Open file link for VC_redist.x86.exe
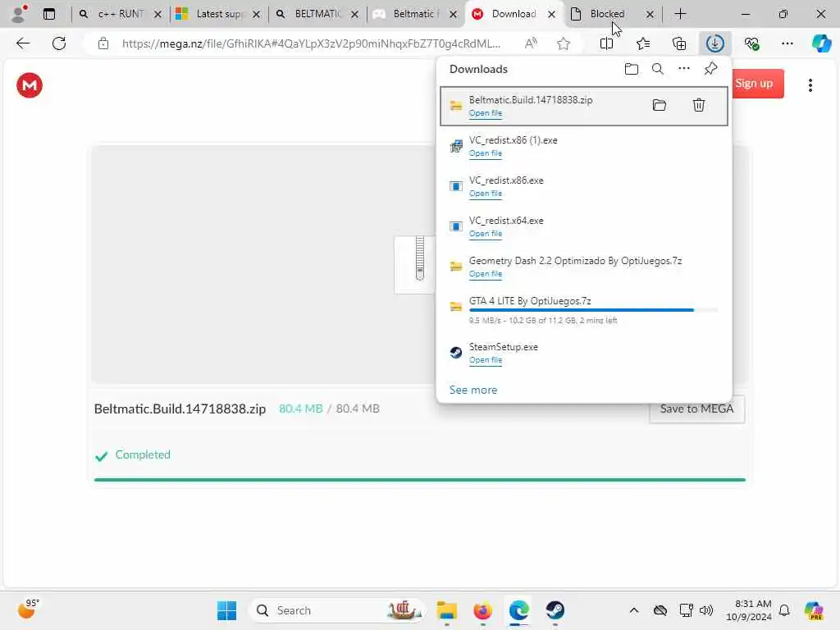 [486, 194]
